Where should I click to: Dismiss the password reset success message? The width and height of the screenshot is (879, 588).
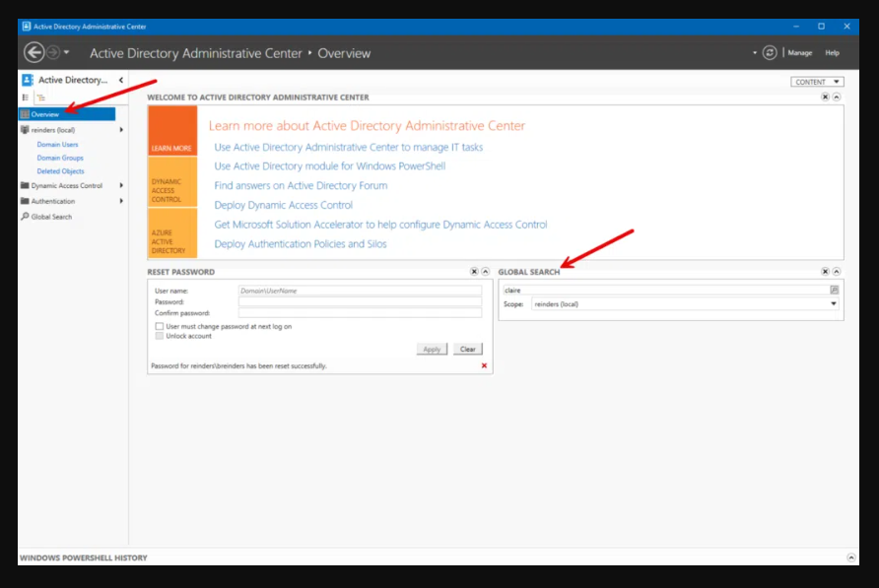coord(484,365)
